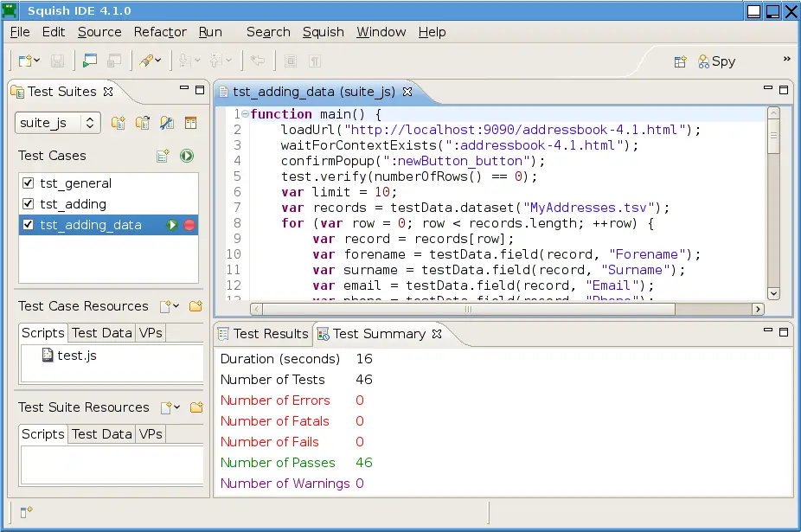Click the new test suite icon

pyautogui.click(x=119, y=123)
